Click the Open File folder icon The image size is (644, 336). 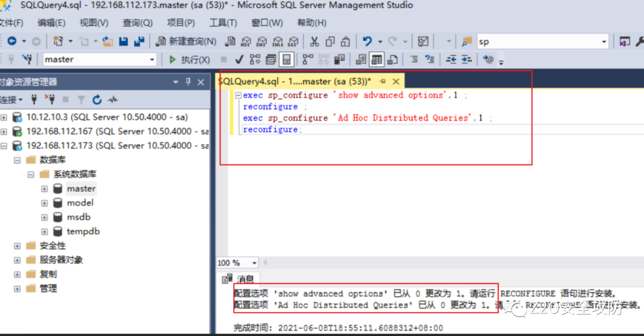pos(107,41)
